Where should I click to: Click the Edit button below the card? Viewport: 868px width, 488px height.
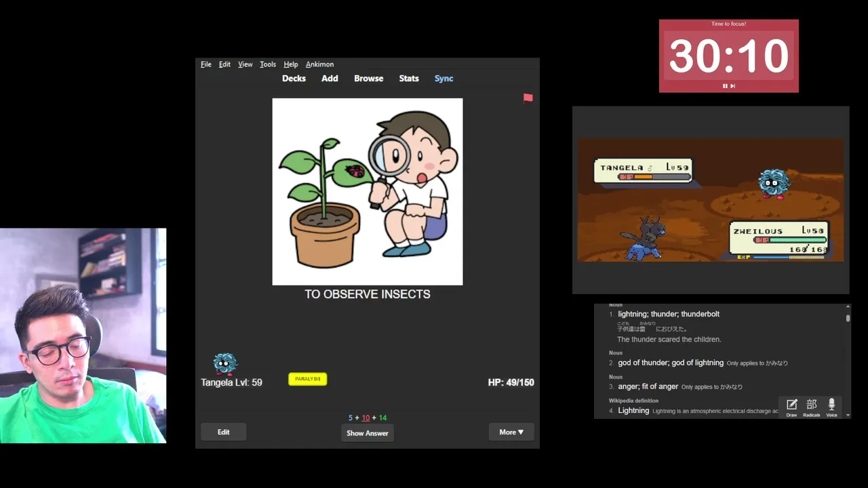pos(223,432)
